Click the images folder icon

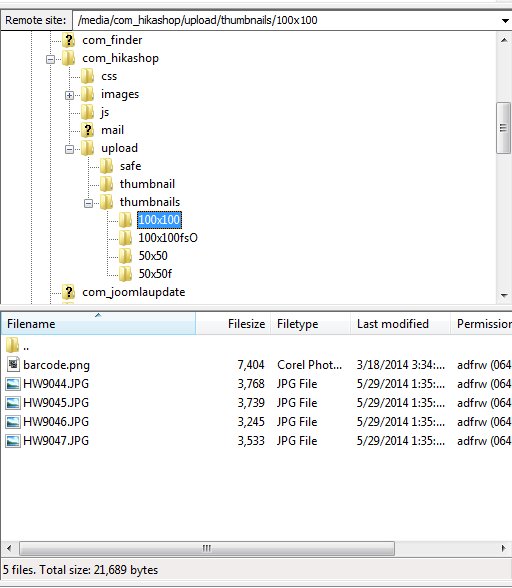[87, 94]
